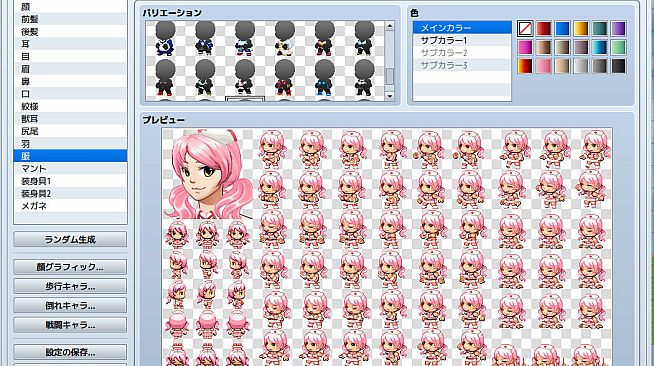Select 装身具1 in the parts list
Screen dimensions: 654x366
pyautogui.click(x=70, y=181)
